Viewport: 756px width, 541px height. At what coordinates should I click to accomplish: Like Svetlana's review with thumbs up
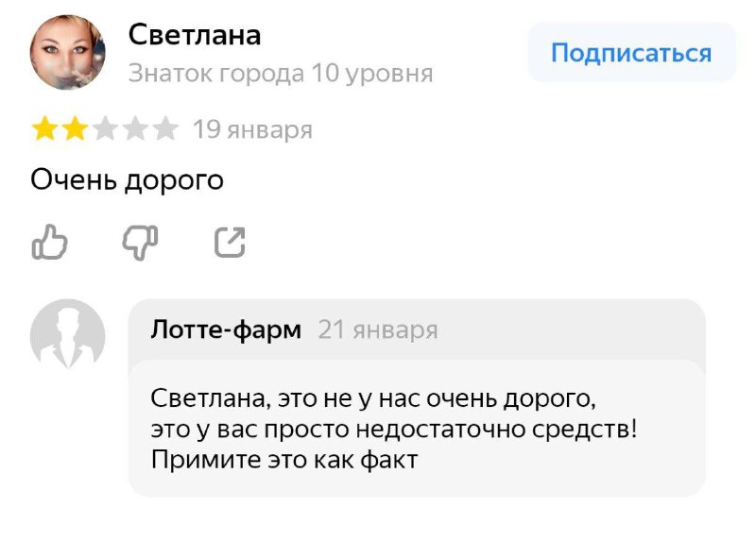50,242
